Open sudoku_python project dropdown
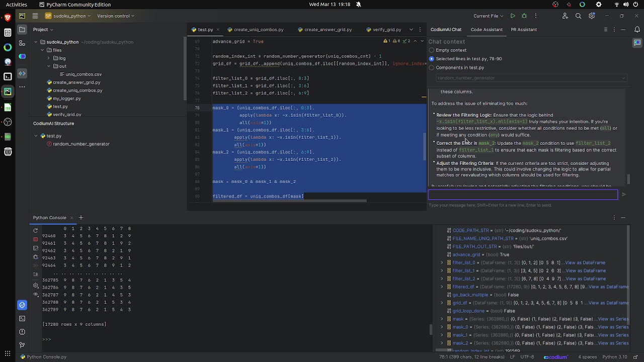 point(68,16)
